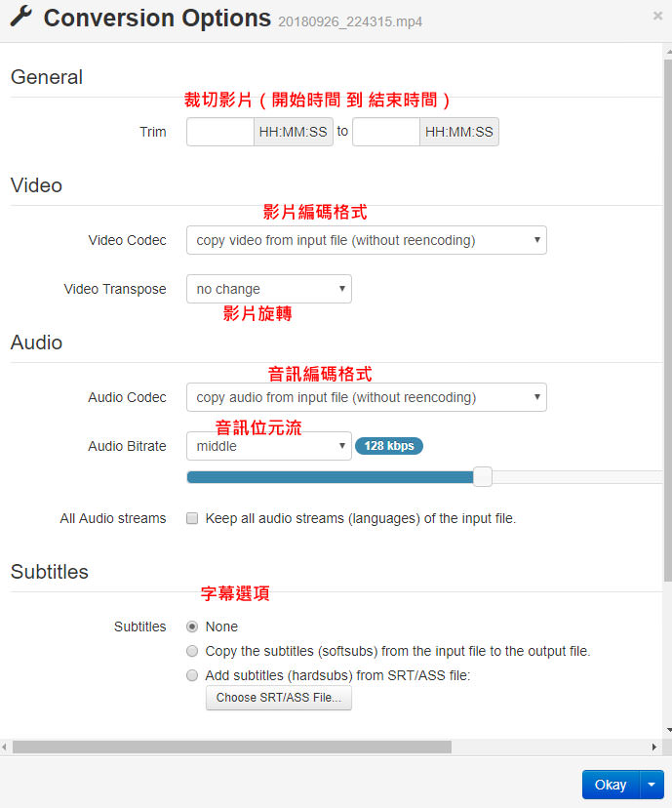Click the Trim end time field
This screenshot has height=808, width=672.
click(x=386, y=132)
